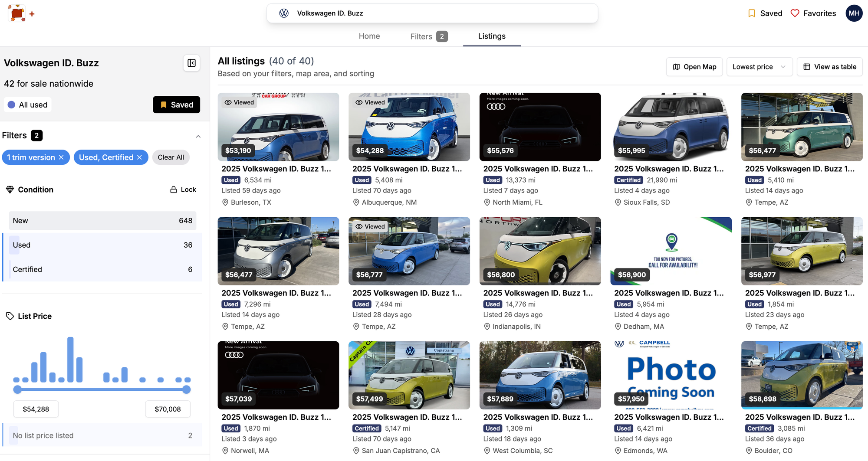The height and width of the screenshot is (461, 868).
Task: Click the $70,008 maximum price field
Action: click(x=168, y=409)
